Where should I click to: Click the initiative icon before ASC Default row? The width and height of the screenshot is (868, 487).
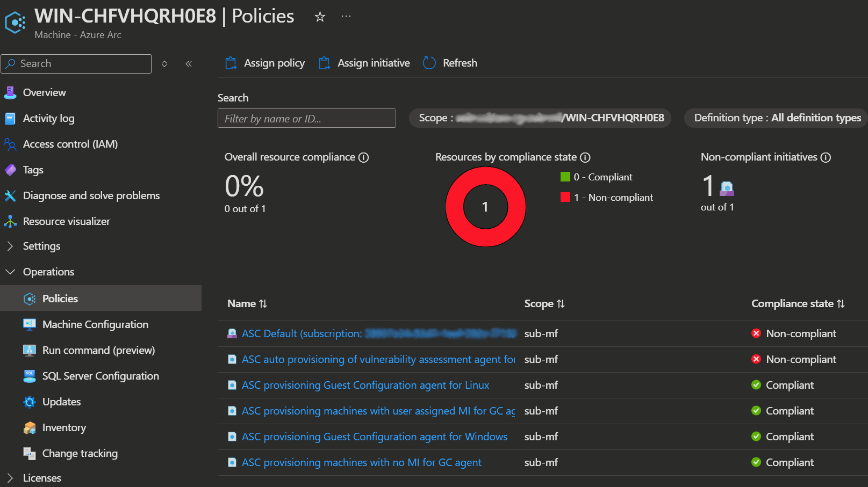point(232,333)
